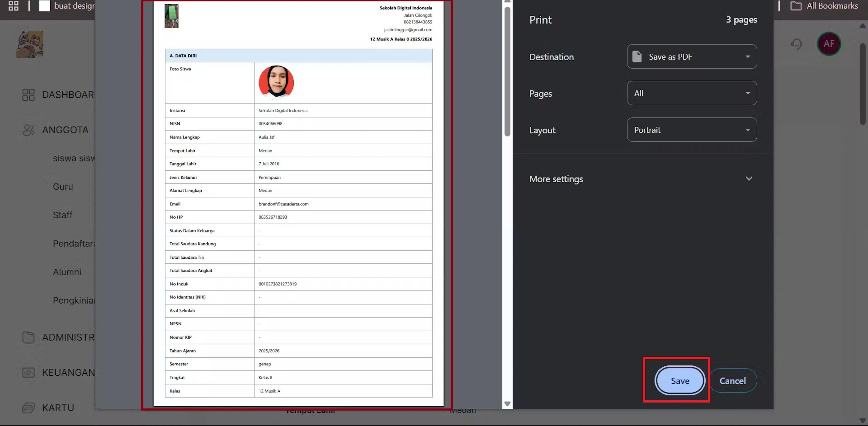Click the 'Print' dialog title

click(x=540, y=20)
